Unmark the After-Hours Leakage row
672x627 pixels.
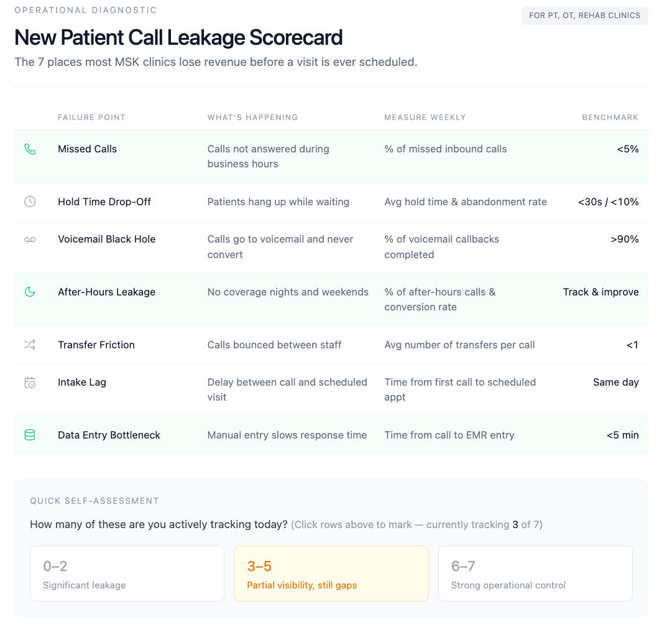coord(331,299)
